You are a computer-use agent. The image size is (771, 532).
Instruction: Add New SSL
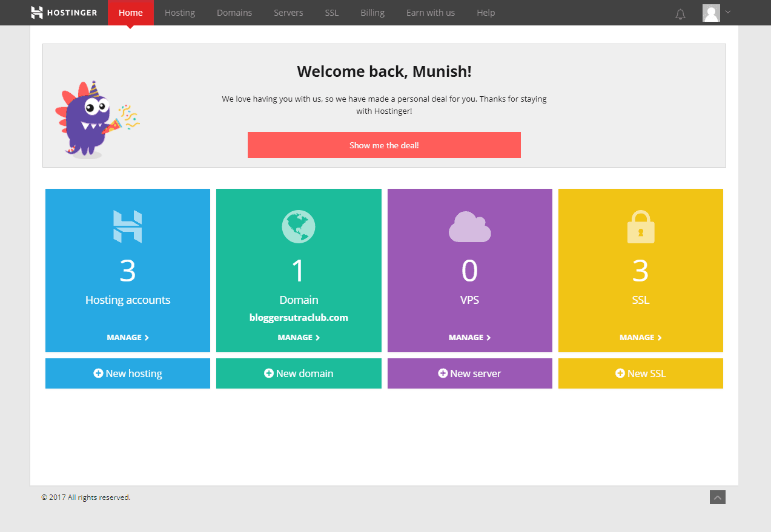click(641, 373)
